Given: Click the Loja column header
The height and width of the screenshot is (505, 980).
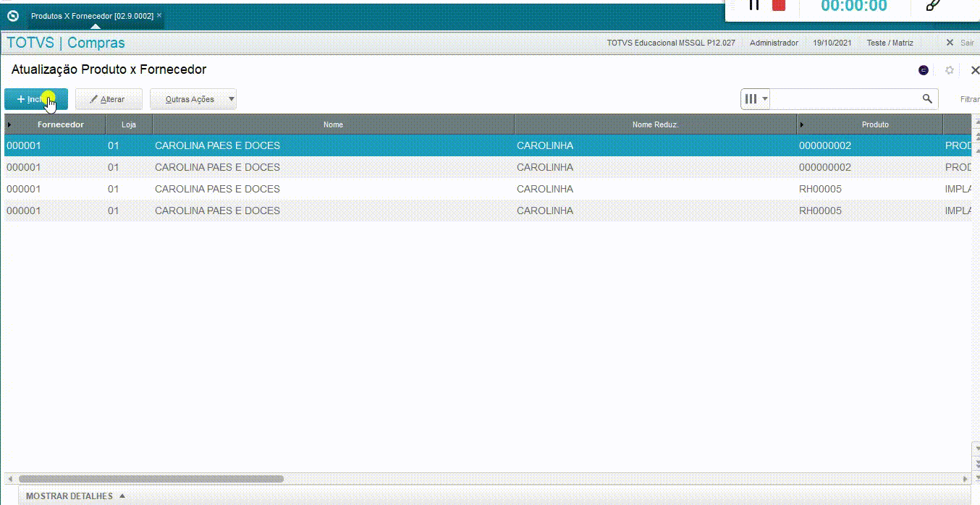Looking at the screenshot, I should pos(129,124).
